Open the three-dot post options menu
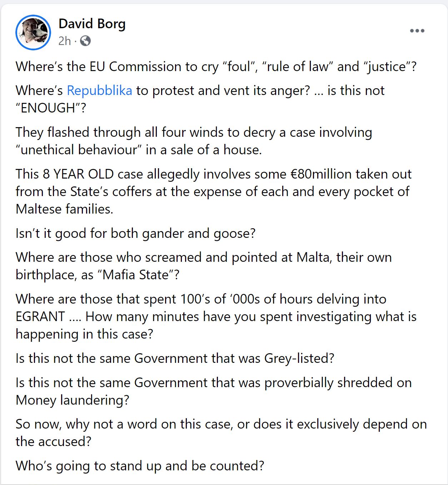This screenshot has width=448, height=485. (x=417, y=31)
